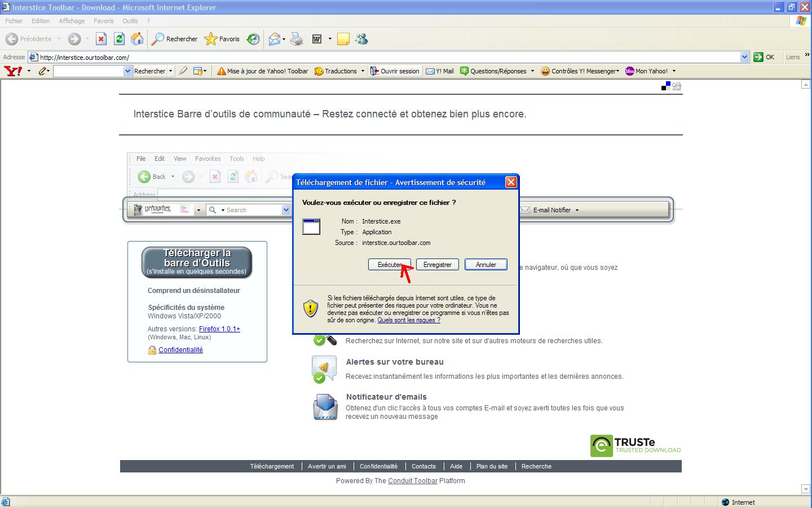Open the Favoris menu in menu bar
Viewport: 812px width, 508px height.
tap(104, 21)
